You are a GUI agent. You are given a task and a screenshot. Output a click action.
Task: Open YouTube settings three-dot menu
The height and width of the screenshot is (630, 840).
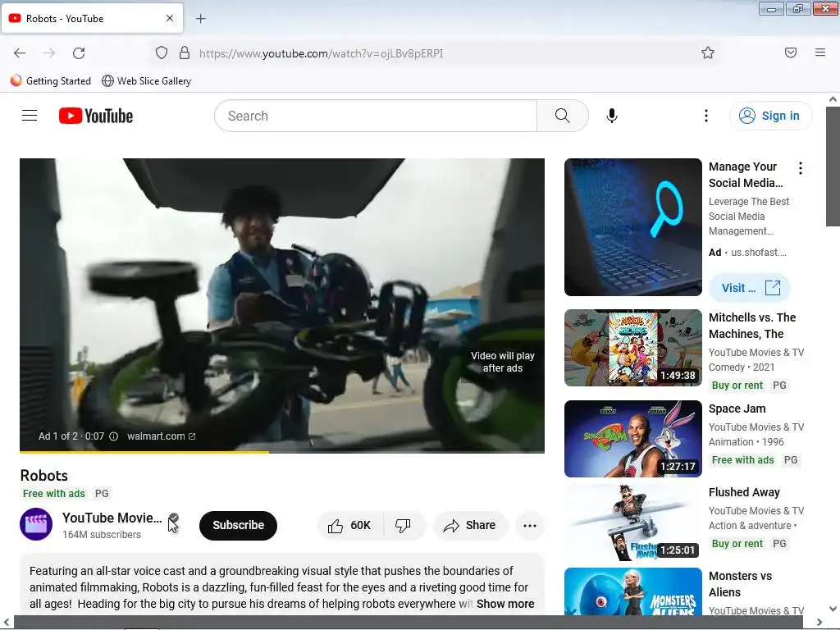point(706,116)
